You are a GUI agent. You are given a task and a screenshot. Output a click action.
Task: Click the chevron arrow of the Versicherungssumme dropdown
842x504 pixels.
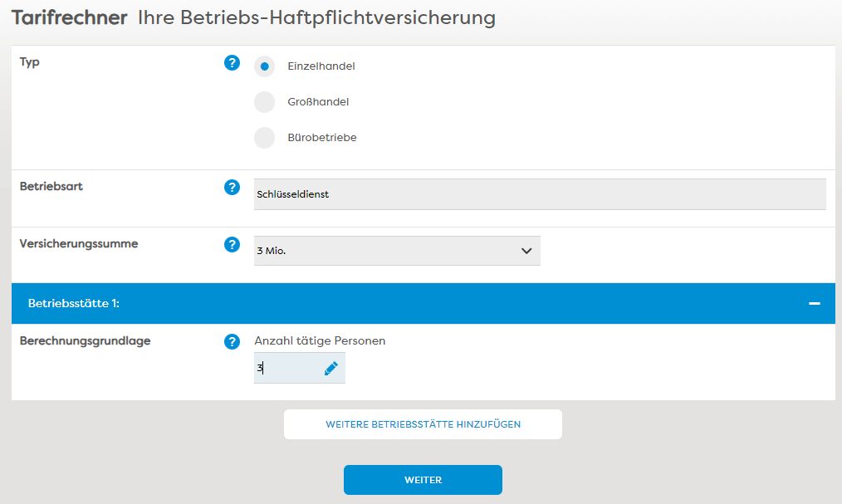(526, 251)
